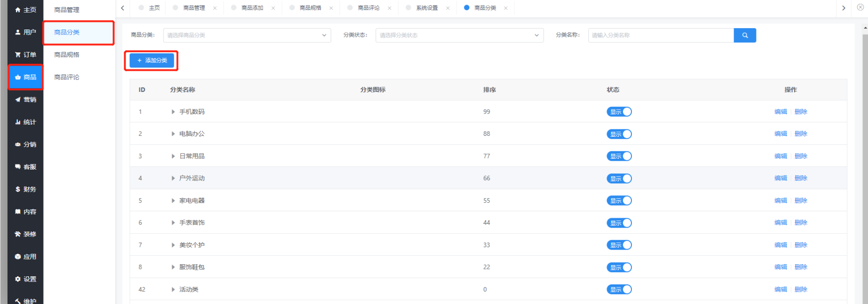Open the 设置 gear sidebar icon
The image size is (868, 304).
18,279
